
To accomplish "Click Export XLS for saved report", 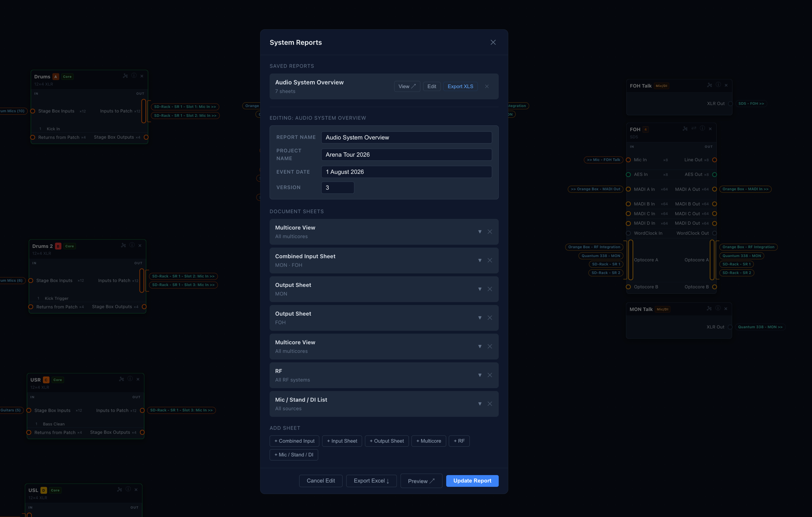I will pos(460,86).
